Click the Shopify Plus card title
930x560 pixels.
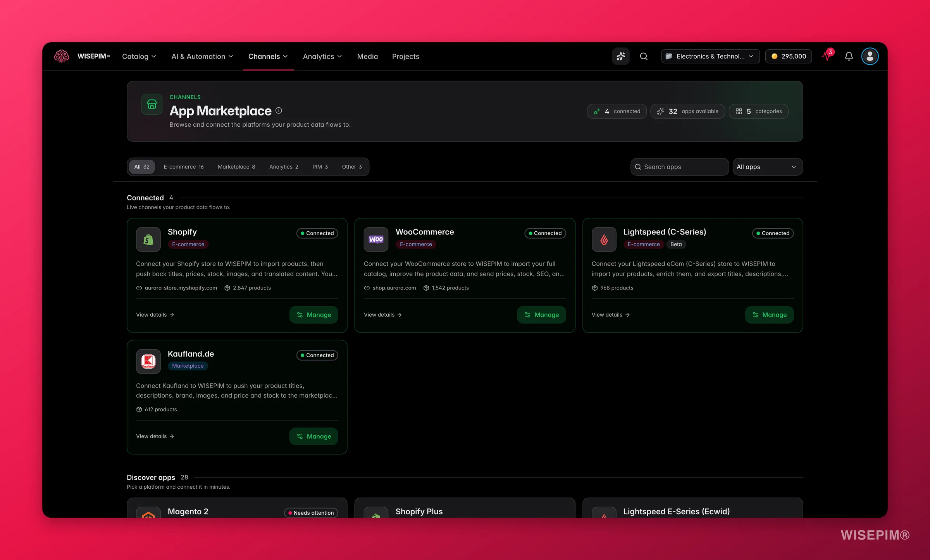pos(419,512)
